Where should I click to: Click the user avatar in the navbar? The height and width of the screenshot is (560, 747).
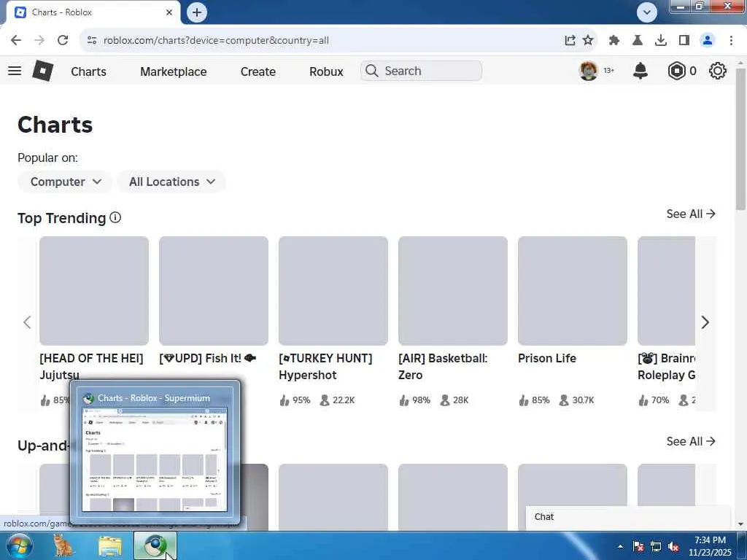point(589,71)
